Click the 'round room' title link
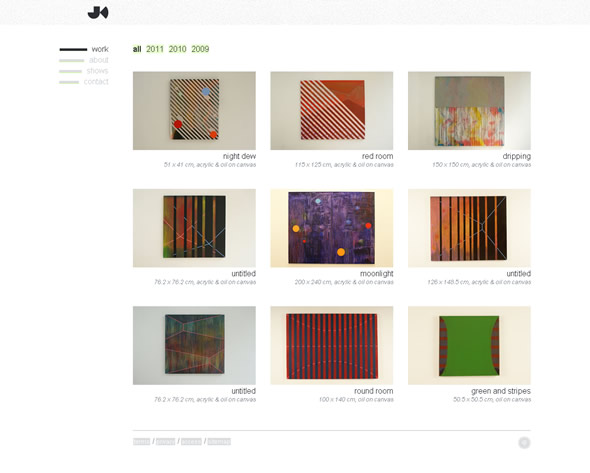The height and width of the screenshot is (473, 590). [x=374, y=391]
